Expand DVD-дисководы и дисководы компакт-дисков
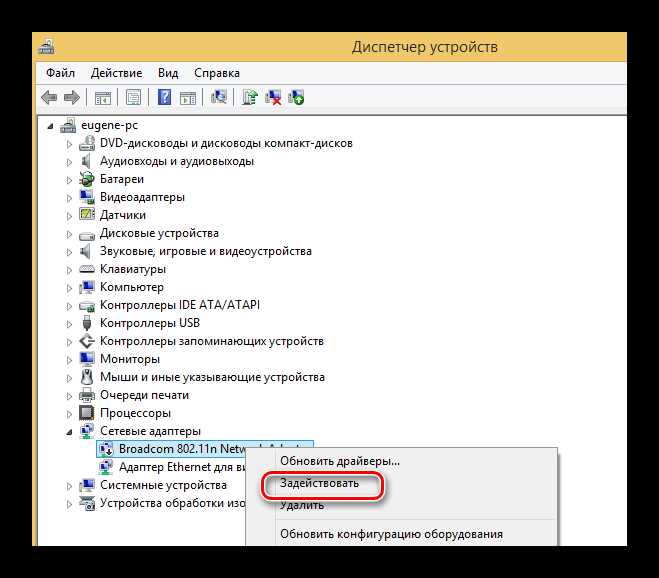The image size is (659, 578). [x=69, y=144]
